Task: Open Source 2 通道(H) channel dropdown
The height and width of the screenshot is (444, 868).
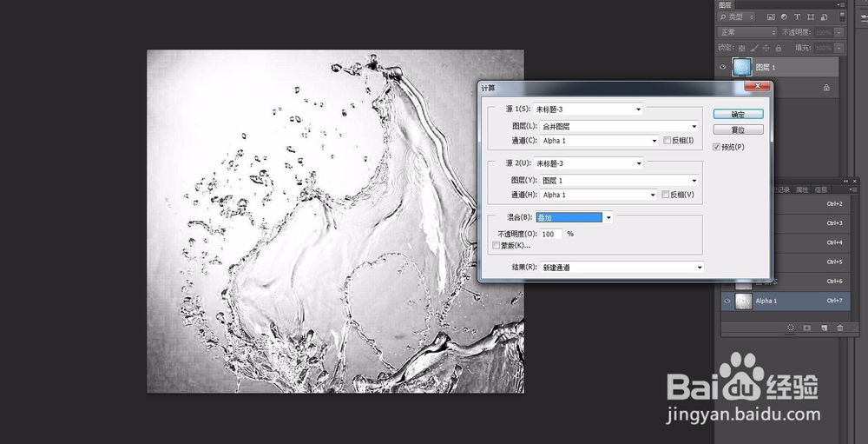Action: [x=598, y=195]
